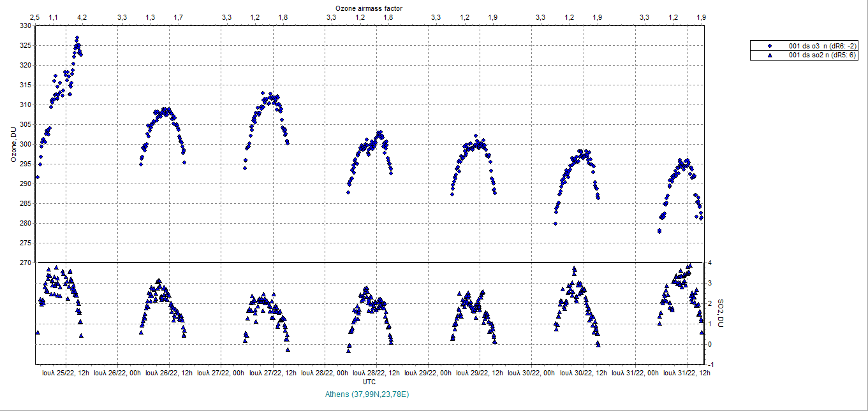This screenshot has width=868, height=411.
Task: Click the blue diamond o3 legend marker
Action: pyautogui.click(x=770, y=46)
